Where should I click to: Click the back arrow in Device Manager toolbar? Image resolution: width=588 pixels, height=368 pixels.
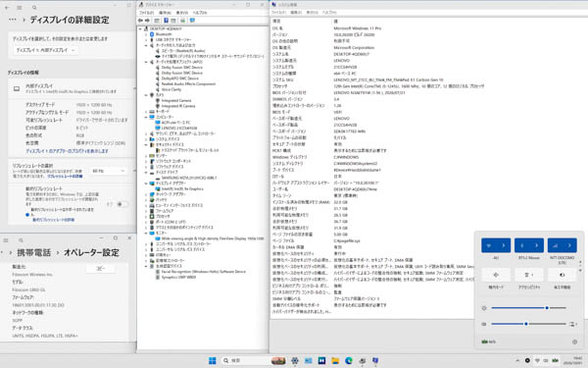coord(140,21)
